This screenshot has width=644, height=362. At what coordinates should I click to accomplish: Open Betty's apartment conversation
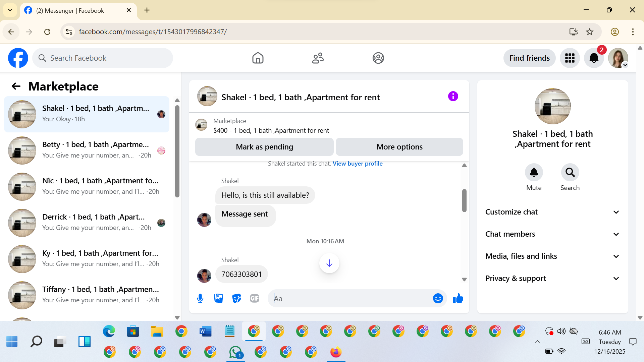pos(87,150)
